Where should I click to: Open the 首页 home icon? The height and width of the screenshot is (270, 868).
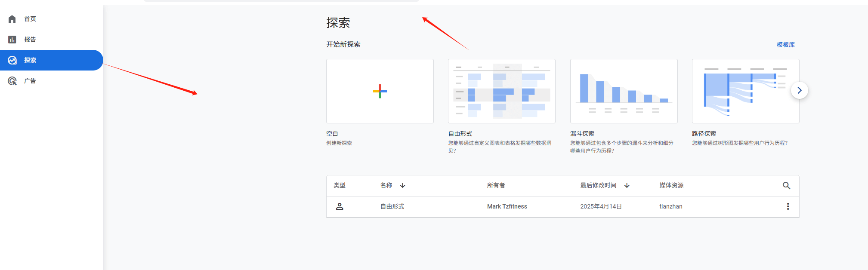click(x=12, y=19)
